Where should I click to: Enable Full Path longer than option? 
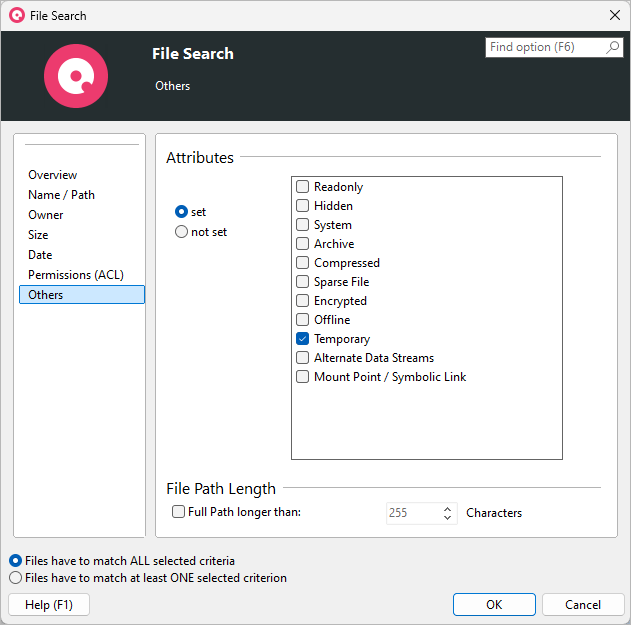tap(179, 512)
